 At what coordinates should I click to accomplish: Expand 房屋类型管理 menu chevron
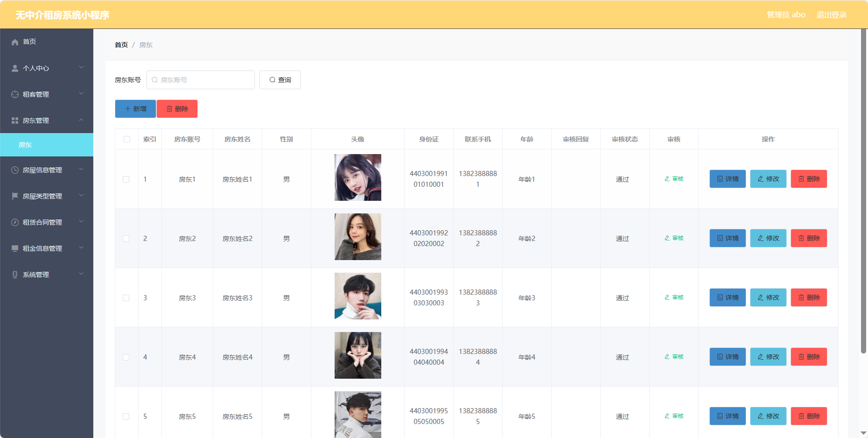pyautogui.click(x=81, y=196)
